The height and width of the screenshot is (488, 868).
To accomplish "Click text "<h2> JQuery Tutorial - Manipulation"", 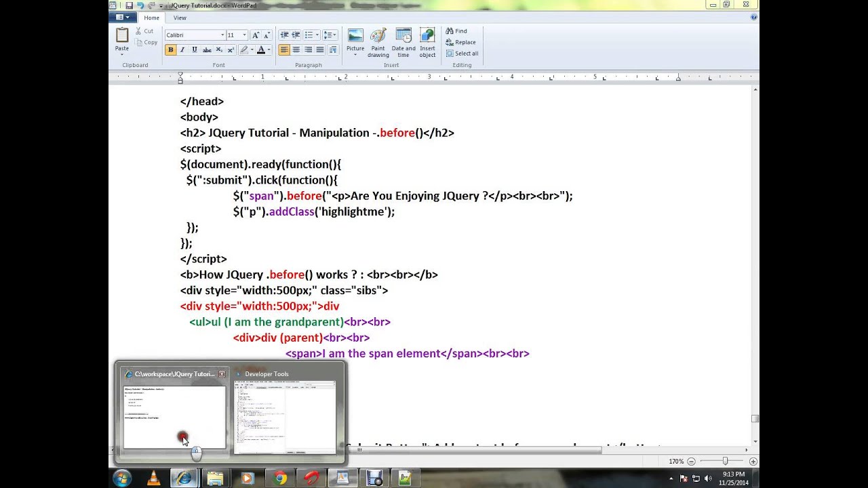I will click(x=276, y=133).
